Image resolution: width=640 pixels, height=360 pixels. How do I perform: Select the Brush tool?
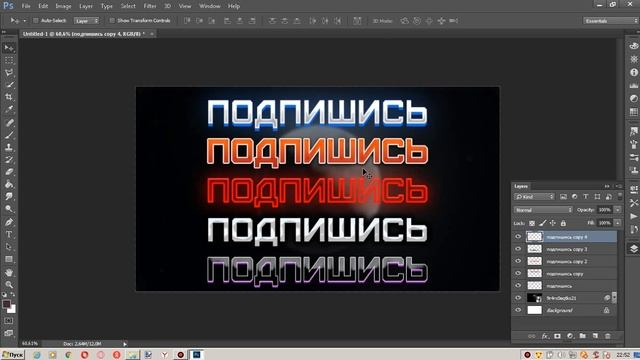[x=9, y=135]
